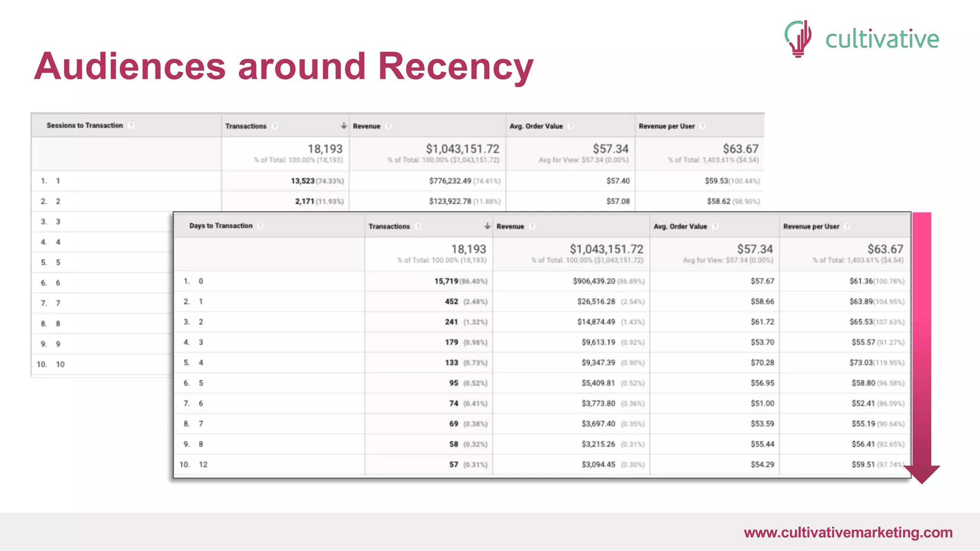Click the cultivative lightbulb logo icon
The width and height of the screenshot is (980, 551).
[x=798, y=38]
